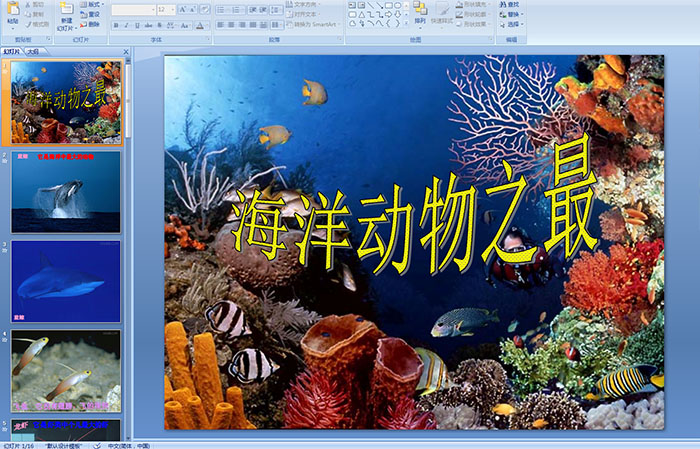The height and width of the screenshot is (449, 700).
Task: Select the Arrow line shape
Action: (x=379, y=5)
